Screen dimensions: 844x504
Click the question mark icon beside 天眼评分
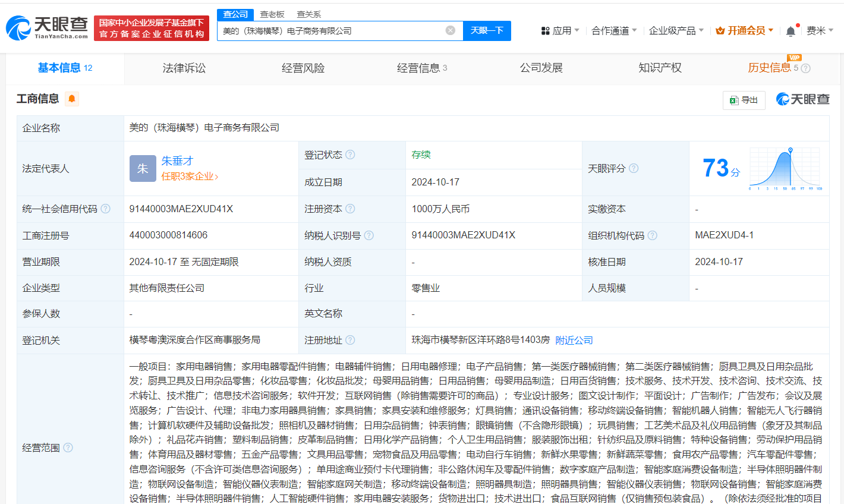(634, 168)
